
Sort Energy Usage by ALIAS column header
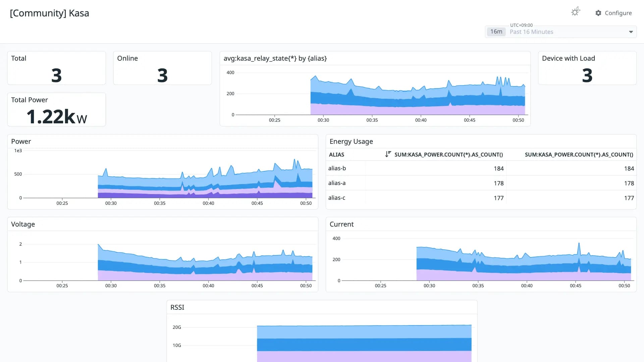point(336,155)
